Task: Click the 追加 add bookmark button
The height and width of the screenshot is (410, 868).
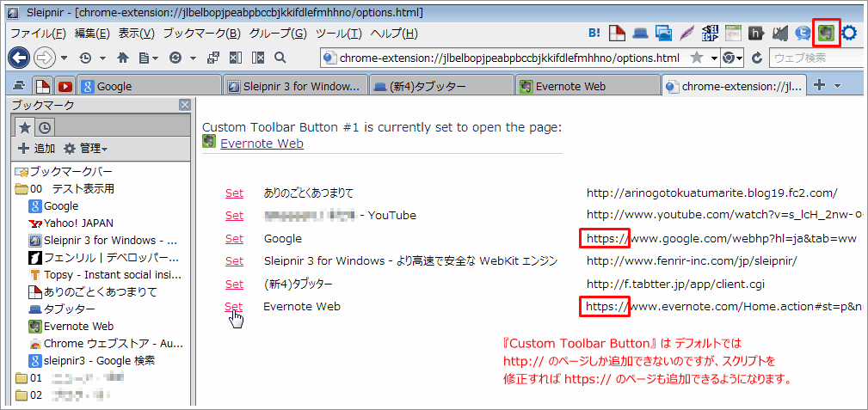Action: [x=36, y=149]
